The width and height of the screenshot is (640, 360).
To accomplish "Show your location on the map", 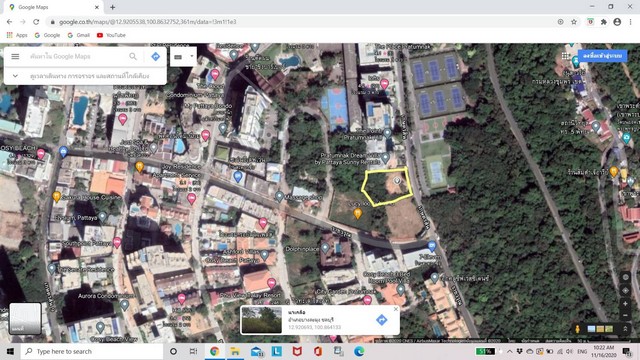I will (625, 277).
